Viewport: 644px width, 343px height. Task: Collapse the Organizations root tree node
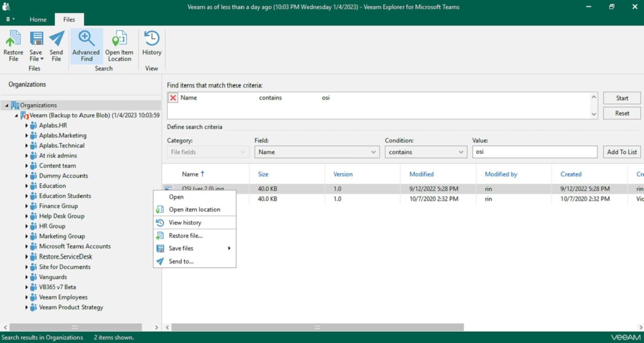point(7,106)
